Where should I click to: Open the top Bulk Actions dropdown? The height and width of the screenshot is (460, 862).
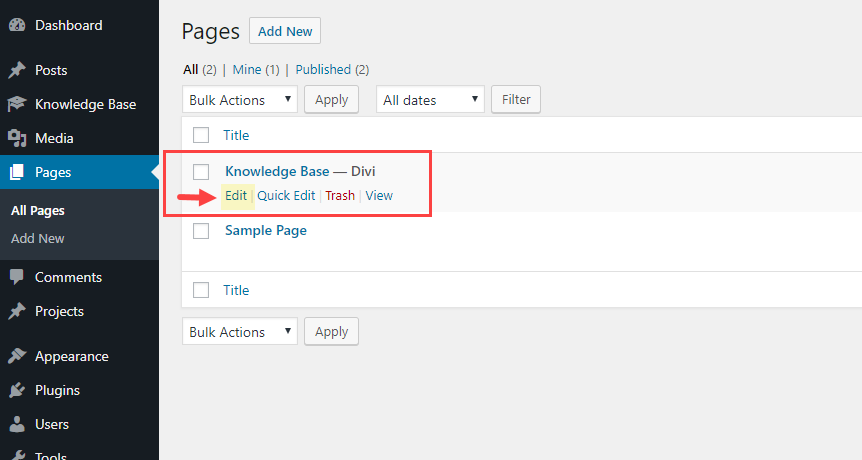click(240, 100)
